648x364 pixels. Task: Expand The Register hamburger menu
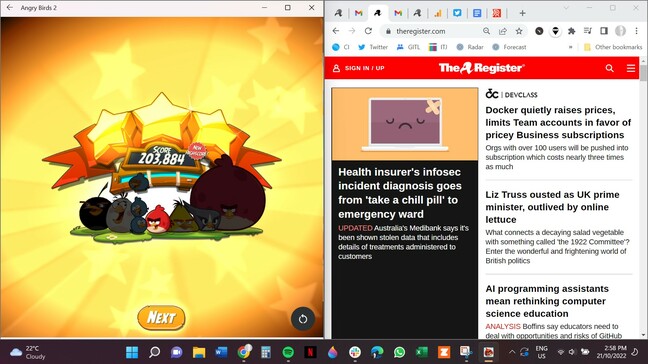[631, 68]
